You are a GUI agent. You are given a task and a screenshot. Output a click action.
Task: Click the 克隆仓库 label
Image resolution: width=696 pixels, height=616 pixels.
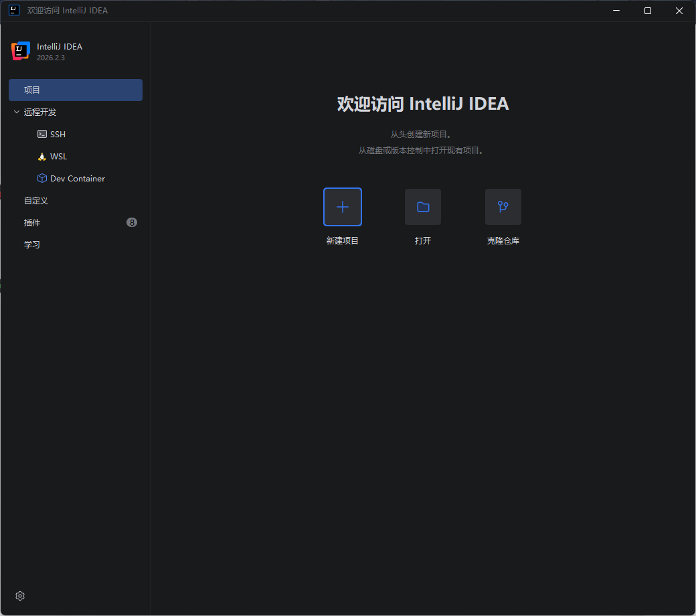click(503, 241)
